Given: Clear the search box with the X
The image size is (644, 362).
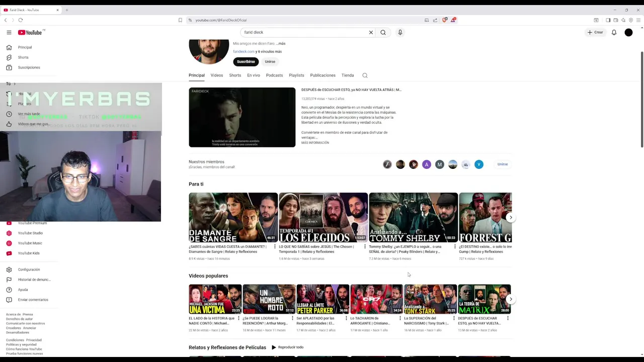Looking at the screenshot, I should tap(371, 32).
